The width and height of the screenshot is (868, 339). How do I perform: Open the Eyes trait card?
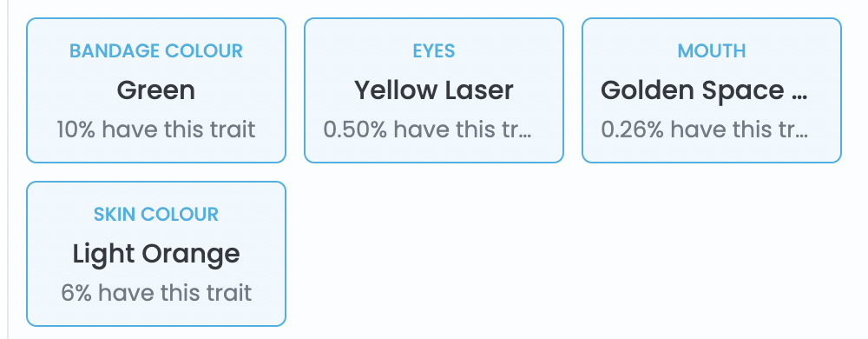click(434, 90)
